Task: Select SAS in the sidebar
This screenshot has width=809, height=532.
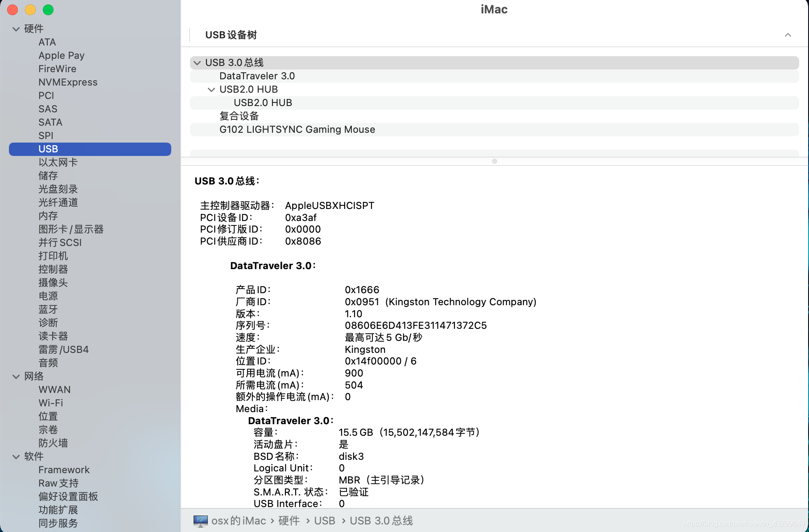Action: tap(48, 109)
